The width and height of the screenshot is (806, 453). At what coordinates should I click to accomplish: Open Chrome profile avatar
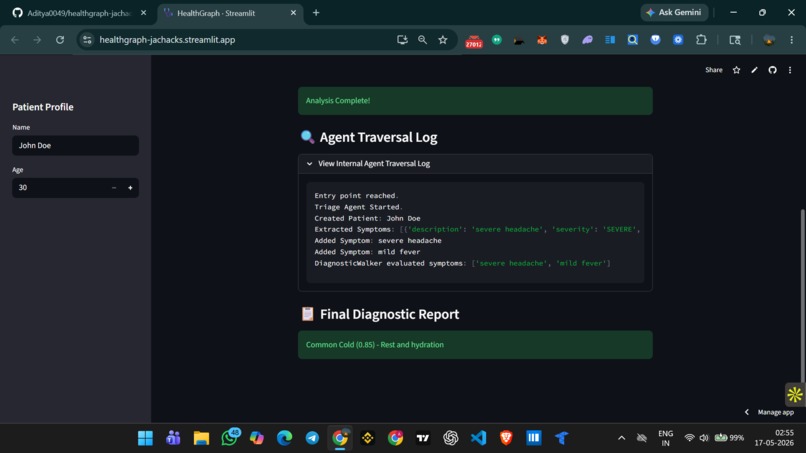pos(768,40)
